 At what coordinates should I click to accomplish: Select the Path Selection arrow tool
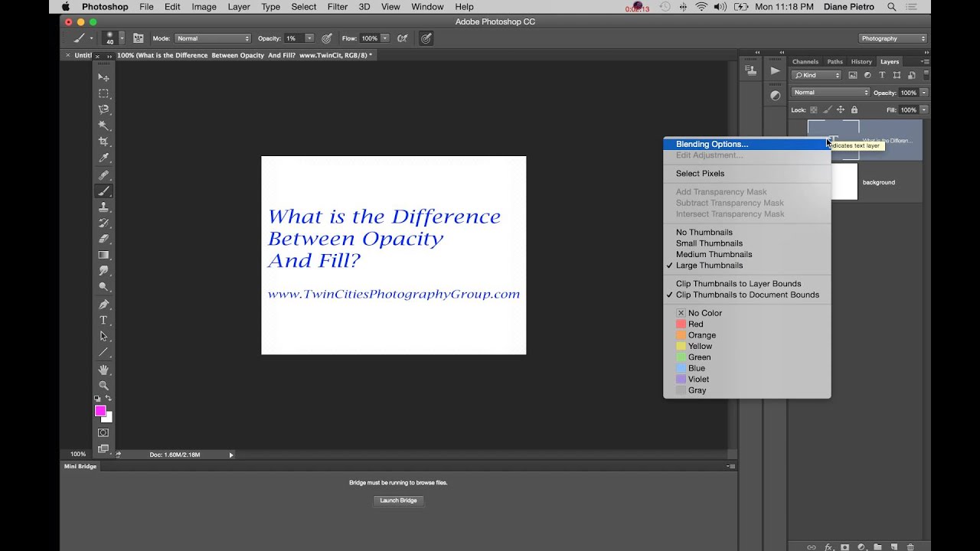pyautogui.click(x=103, y=336)
